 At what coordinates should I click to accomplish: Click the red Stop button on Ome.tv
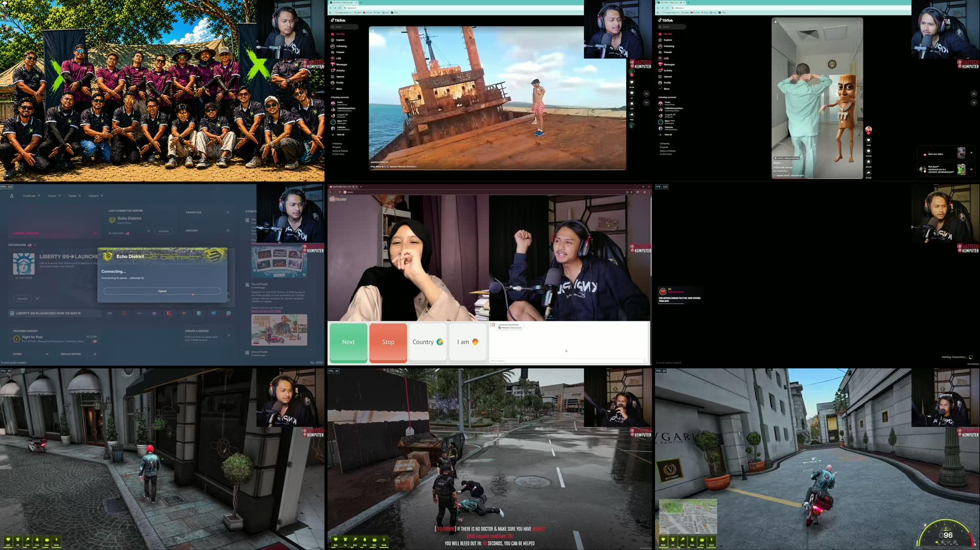388,342
